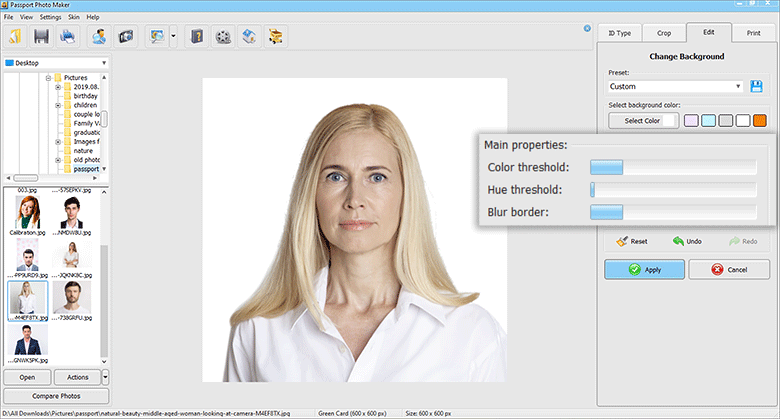780x419 pixels.
Task: Click the Reset button
Action: click(x=632, y=241)
